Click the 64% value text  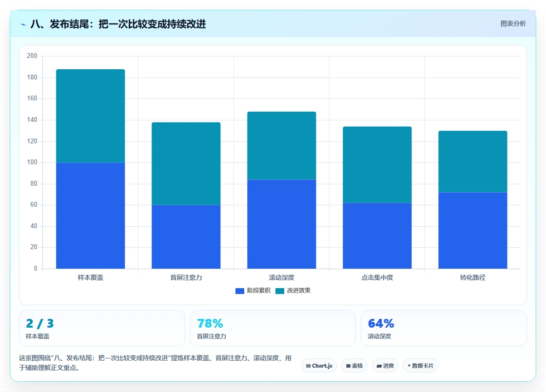tap(381, 323)
